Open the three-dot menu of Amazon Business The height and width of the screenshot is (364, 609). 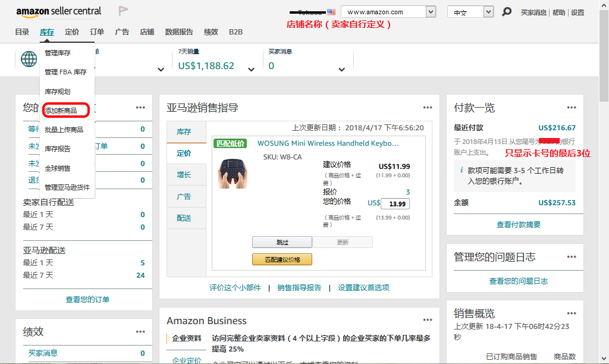coord(428,320)
